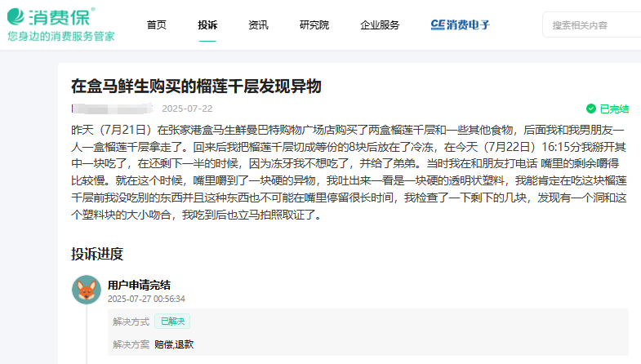
Task: Click the timestamp 2025-07-27 00:56:34
Action: point(146,299)
